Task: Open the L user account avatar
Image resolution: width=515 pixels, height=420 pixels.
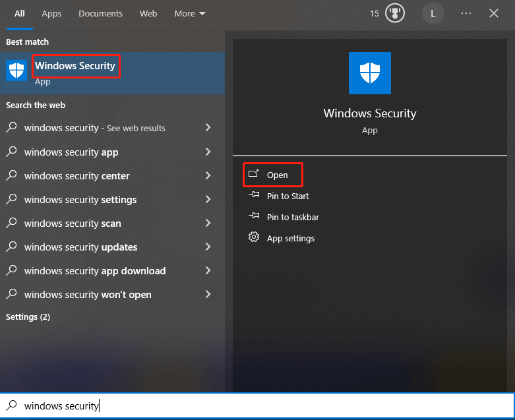Action: pyautogui.click(x=433, y=13)
